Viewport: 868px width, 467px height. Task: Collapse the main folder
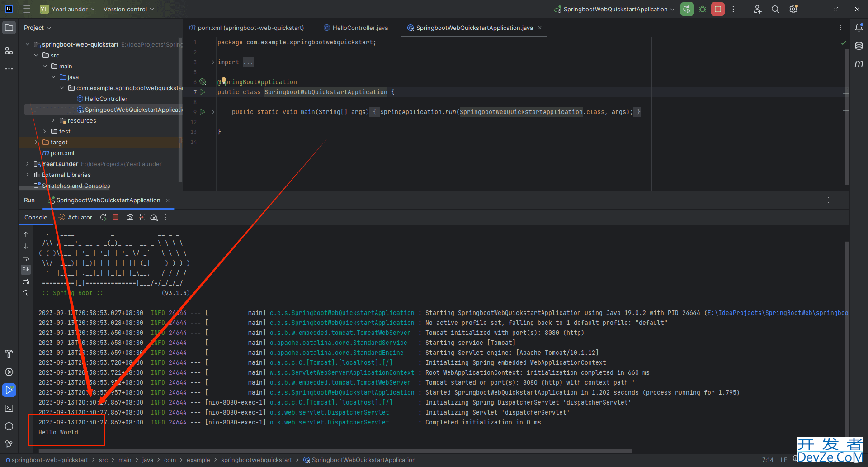pos(45,66)
